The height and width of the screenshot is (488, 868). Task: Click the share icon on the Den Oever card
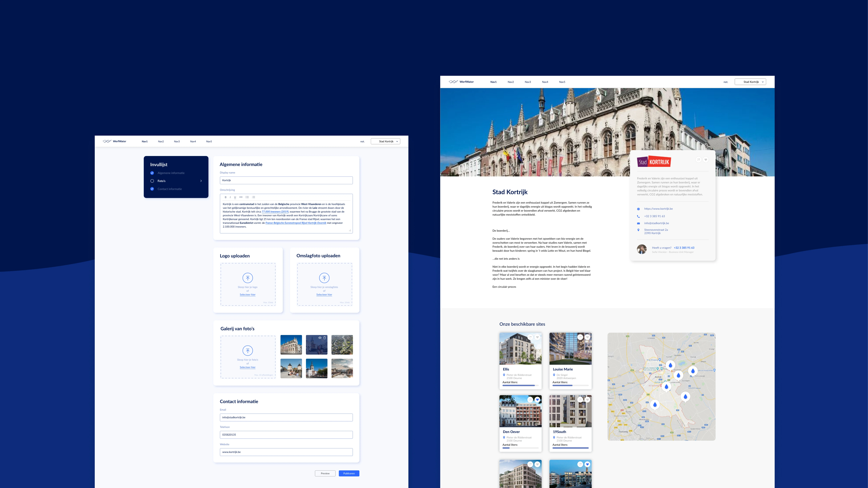pyautogui.click(x=530, y=400)
